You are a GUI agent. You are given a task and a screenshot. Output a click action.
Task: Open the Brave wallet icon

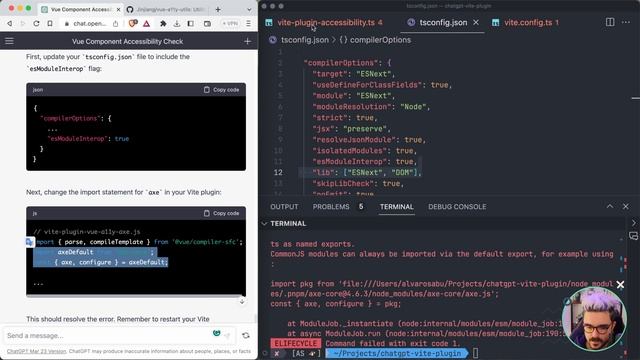(x=207, y=24)
